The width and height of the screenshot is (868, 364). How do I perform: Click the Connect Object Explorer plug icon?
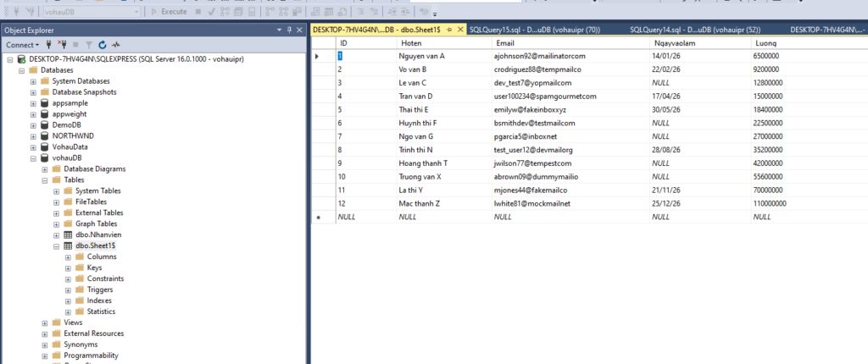[x=49, y=44]
